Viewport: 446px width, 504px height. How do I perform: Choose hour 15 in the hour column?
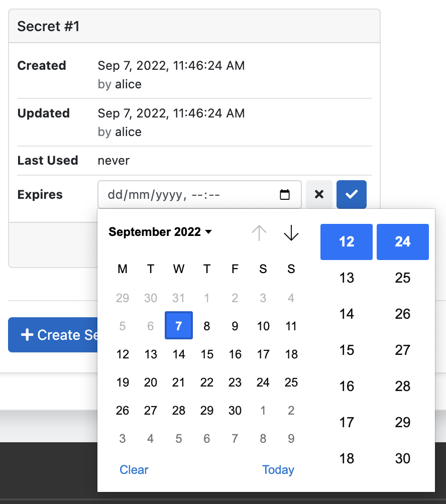click(347, 350)
